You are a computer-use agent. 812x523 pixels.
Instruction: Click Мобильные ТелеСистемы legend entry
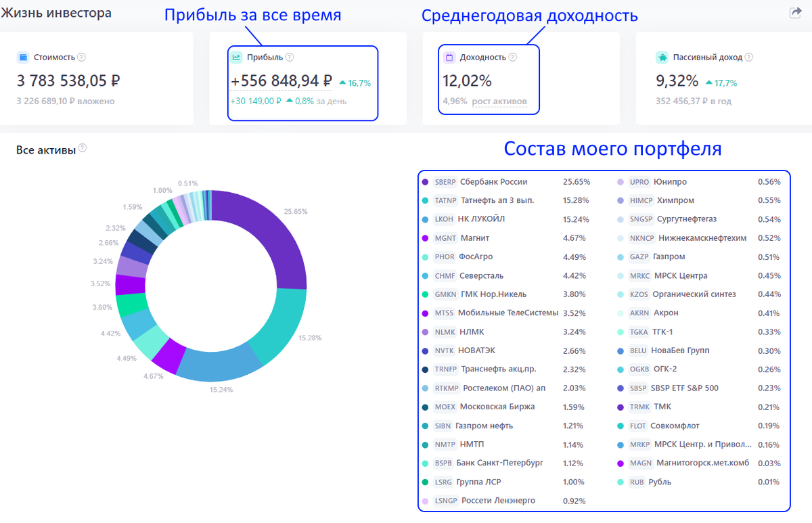508,313
